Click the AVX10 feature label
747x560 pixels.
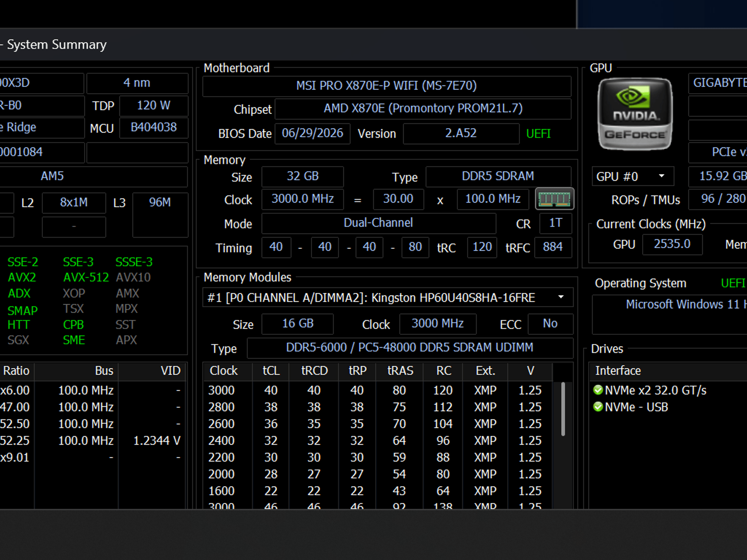pyautogui.click(x=133, y=277)
